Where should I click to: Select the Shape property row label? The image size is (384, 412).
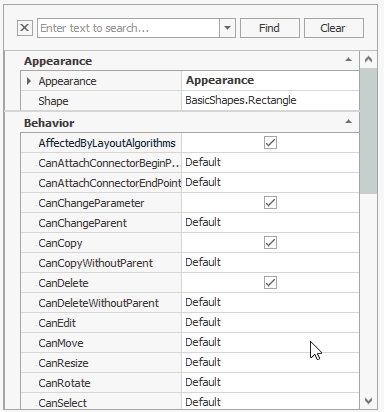point(53,101)
